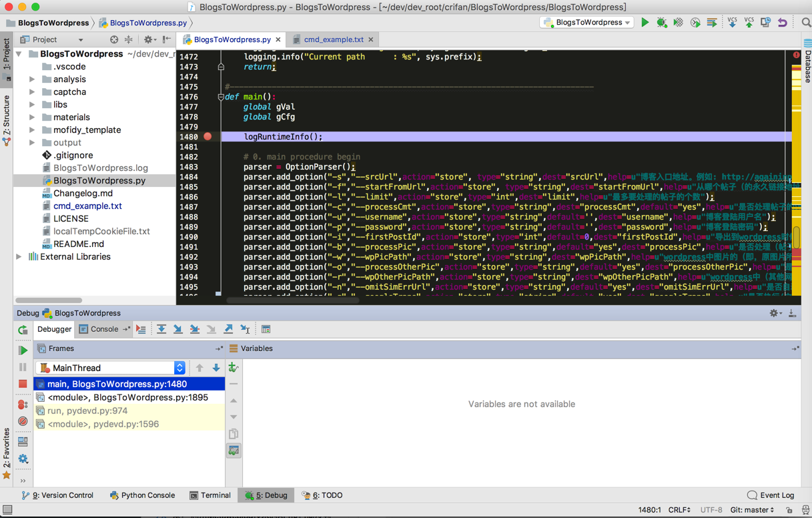
Task: Click the editor horizontal scrollbar
Action: 292,300
